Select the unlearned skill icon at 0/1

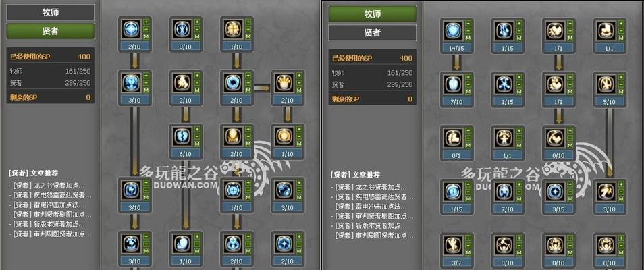(453, 138)
